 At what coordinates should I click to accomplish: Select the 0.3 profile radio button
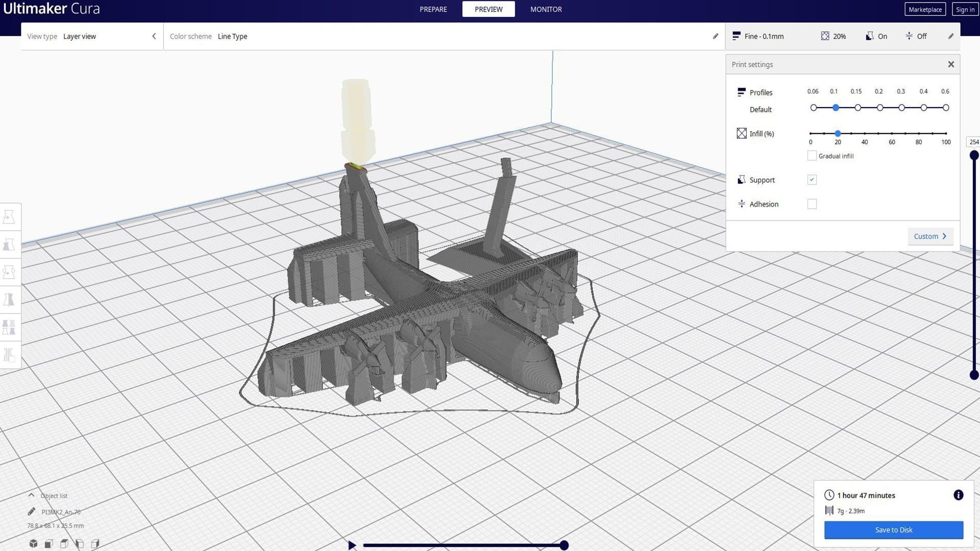[902, 108]
